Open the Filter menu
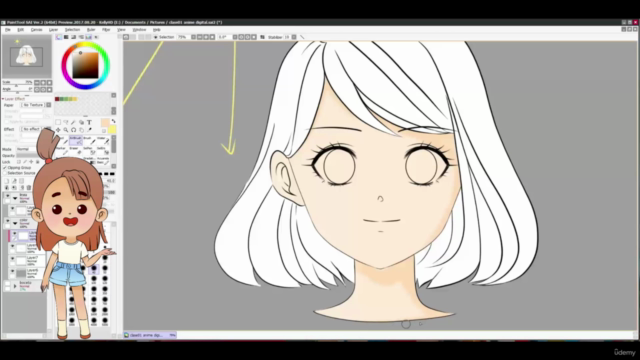Image resolution: width=640 pixels, height=360 pixels. tap(106, 30)
